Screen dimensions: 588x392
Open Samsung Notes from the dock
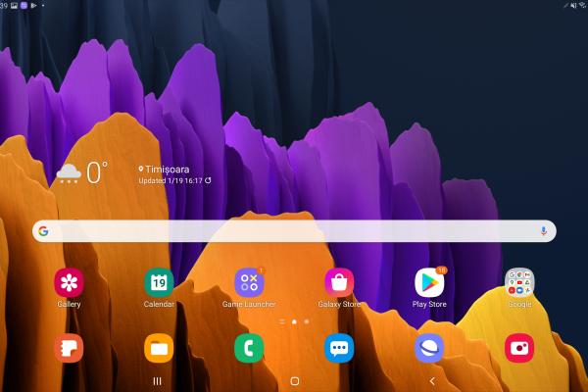(x=69, y=348)
